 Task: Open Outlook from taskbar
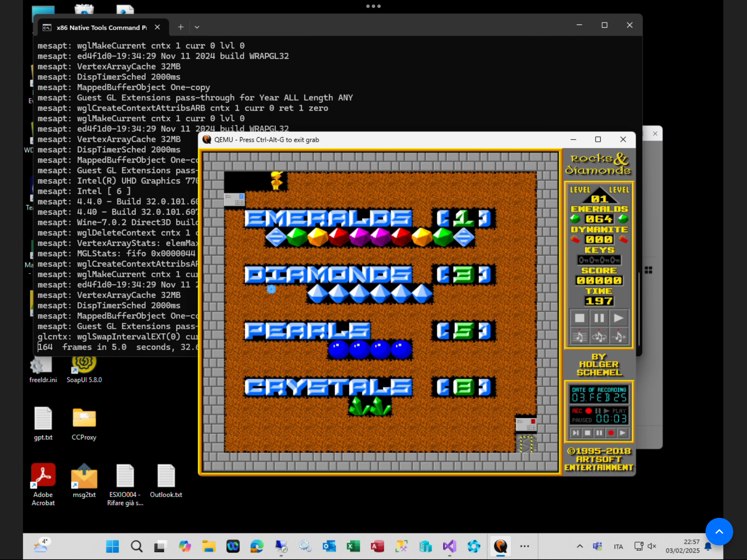(x=329, y=547)
